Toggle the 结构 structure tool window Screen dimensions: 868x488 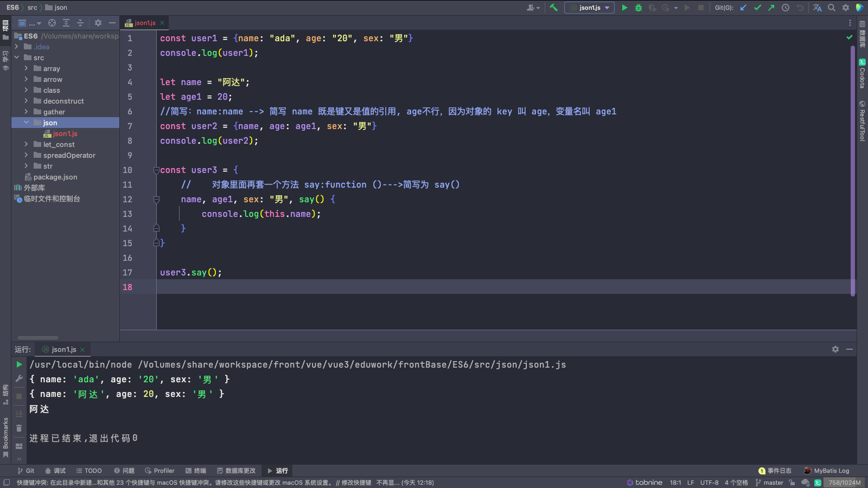coord(5,389)
